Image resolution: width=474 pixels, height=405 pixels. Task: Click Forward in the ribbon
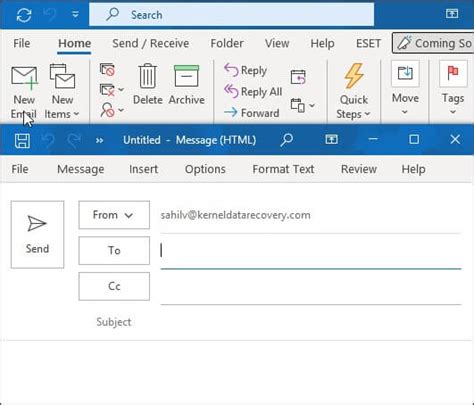pyautogui.click(x=252, y=113)
